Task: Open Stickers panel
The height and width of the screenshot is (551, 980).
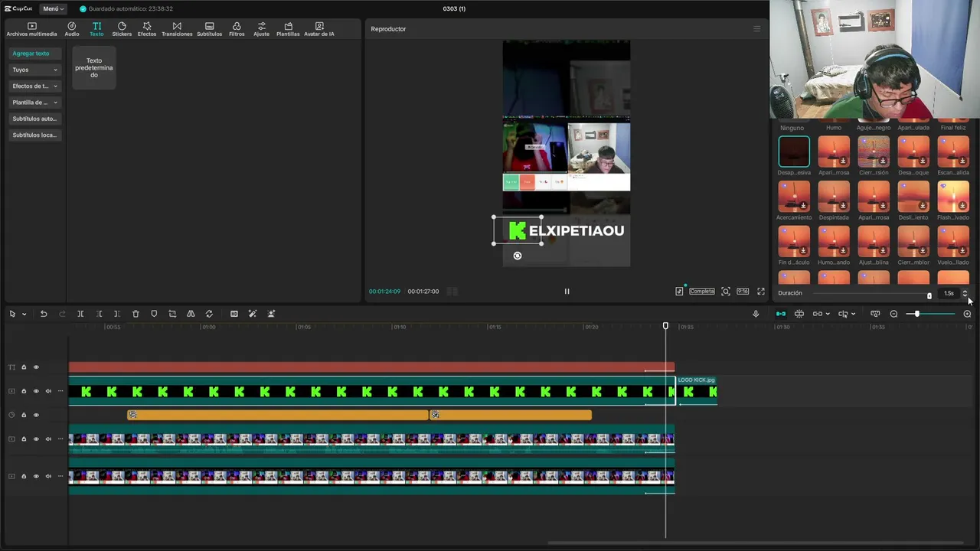Action: click(122, 29)
